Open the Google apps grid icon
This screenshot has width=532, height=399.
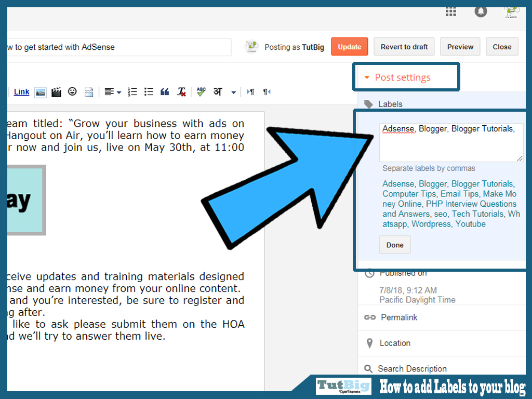coord(450,11)
